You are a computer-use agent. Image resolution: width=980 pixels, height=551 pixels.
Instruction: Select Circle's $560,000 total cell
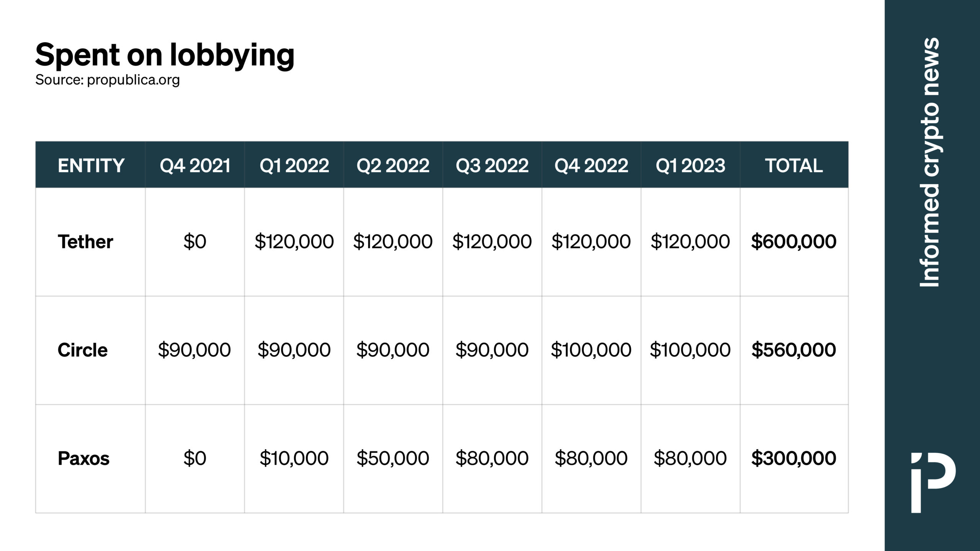pyautogui.click(x=794, y=350)
